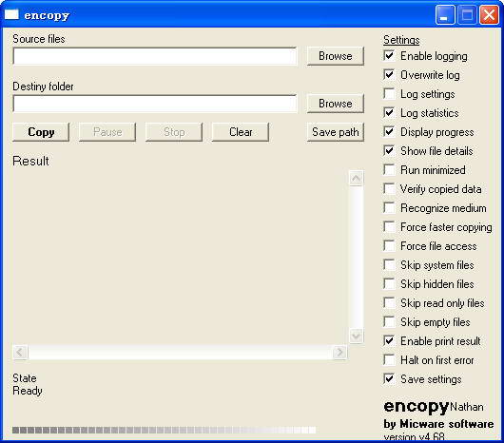Click the 'by Micware software' text

pos(438,424)
